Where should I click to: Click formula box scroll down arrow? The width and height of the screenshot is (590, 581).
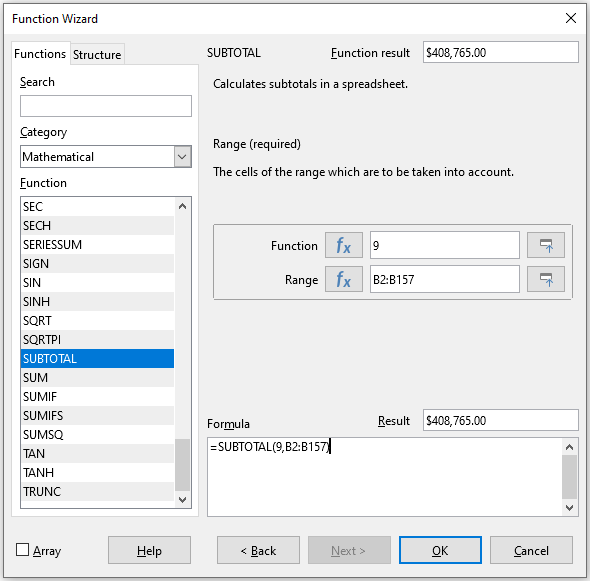570,508
